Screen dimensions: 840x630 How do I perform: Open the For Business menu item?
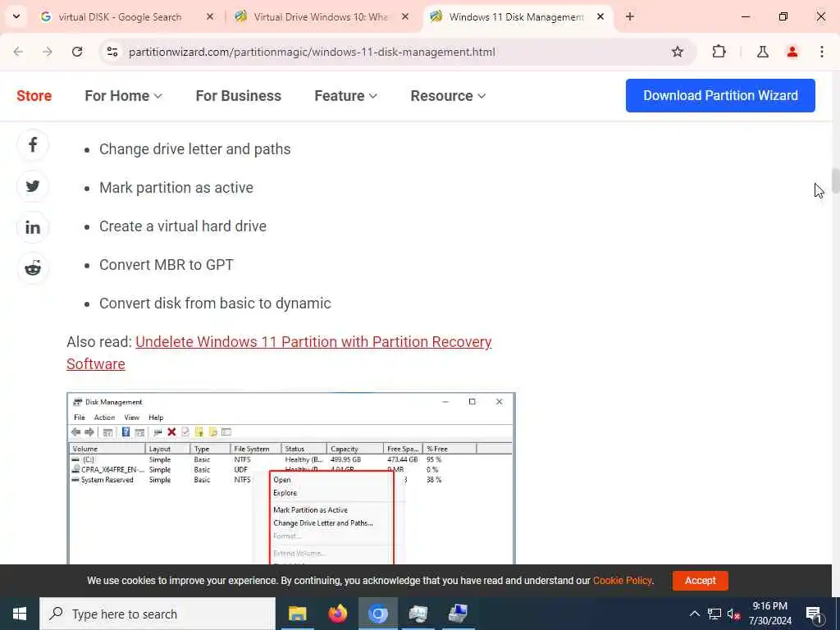point(239,96)
